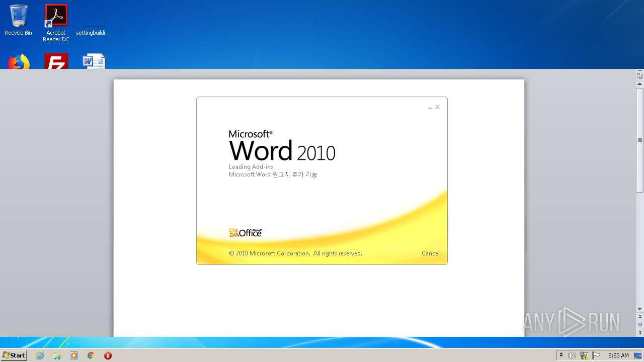
Task: Click the Show desktop button
Action: [638, 355]
